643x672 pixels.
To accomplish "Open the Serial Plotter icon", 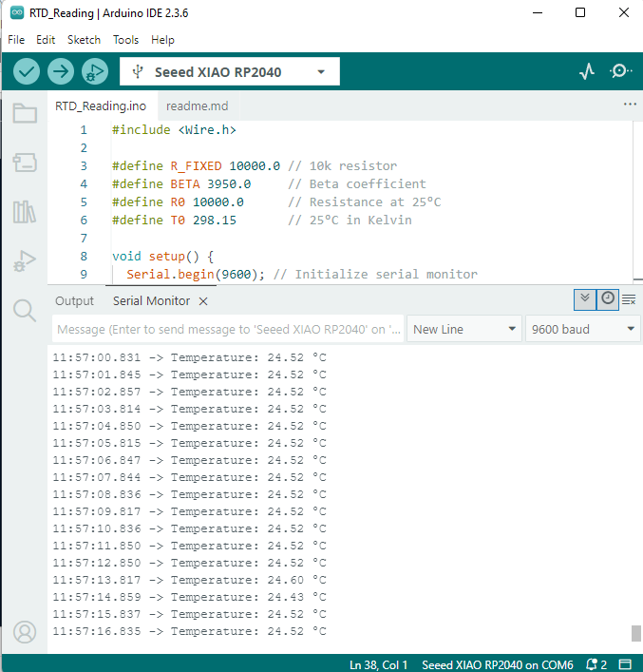I will pos(587,71).
